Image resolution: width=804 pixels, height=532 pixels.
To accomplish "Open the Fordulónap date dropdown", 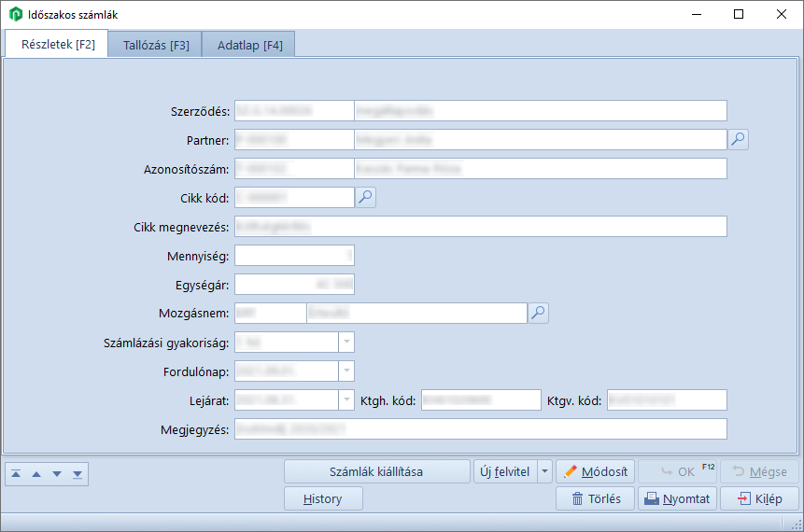I will coord(346,371).
